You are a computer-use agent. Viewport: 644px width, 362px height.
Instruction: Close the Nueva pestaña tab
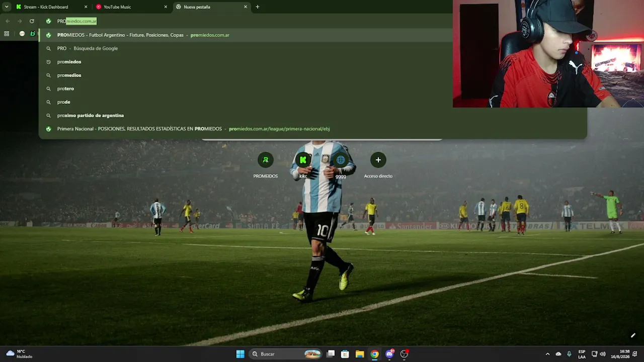click(x=246, y=7)
